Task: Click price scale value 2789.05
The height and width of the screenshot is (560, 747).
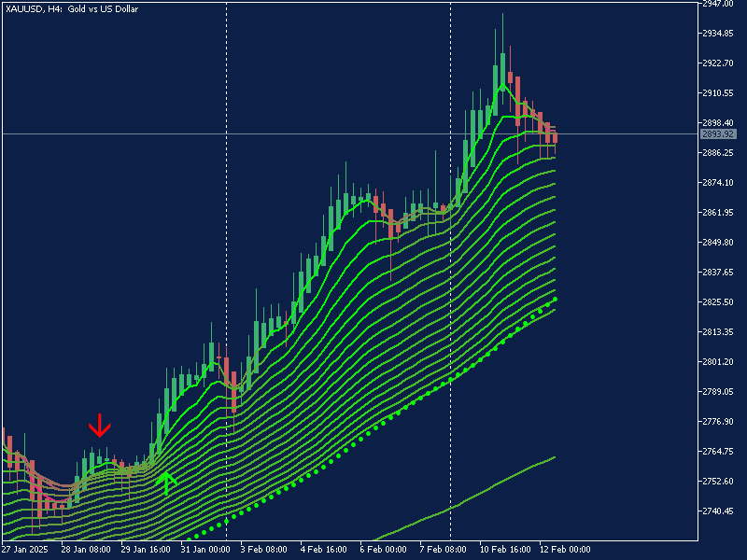Action: click(718, 392)
